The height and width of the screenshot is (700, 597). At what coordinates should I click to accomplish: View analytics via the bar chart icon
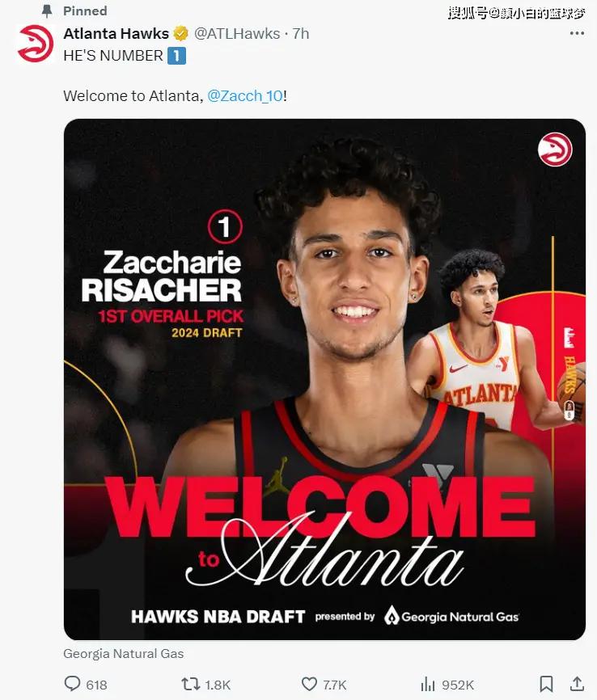click(428, 684)
